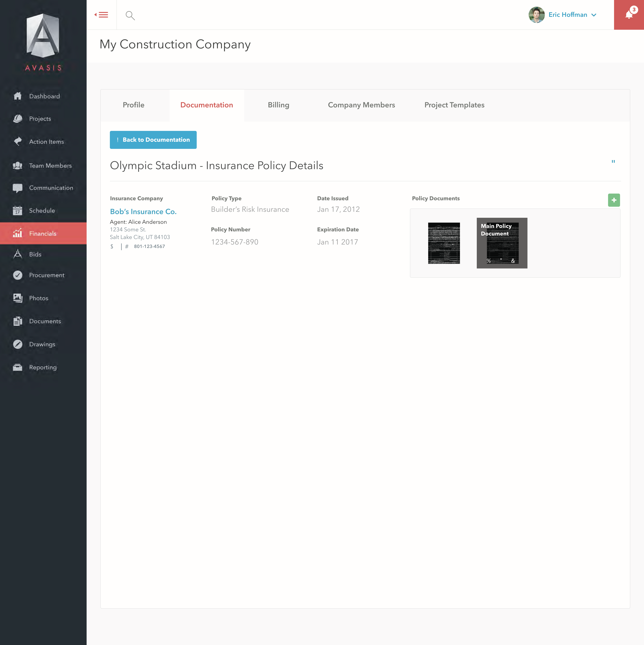Open Projects via hard hat icon

18,119
